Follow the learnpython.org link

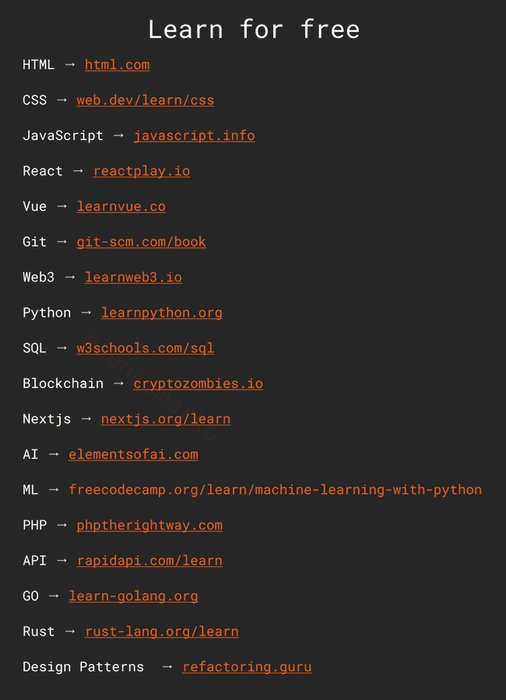[162, 312]
